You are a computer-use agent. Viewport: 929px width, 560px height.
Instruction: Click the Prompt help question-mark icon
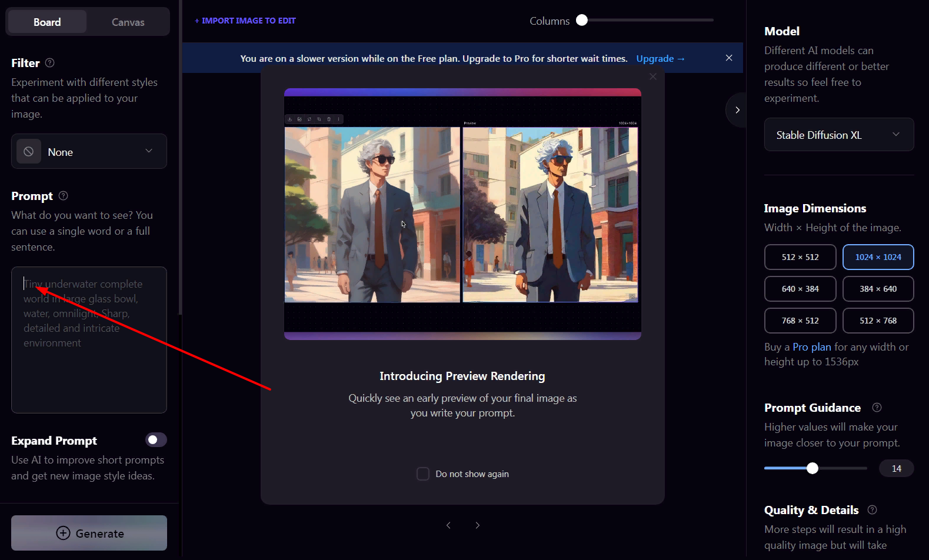pyautogui.click(x=64, y=196)
